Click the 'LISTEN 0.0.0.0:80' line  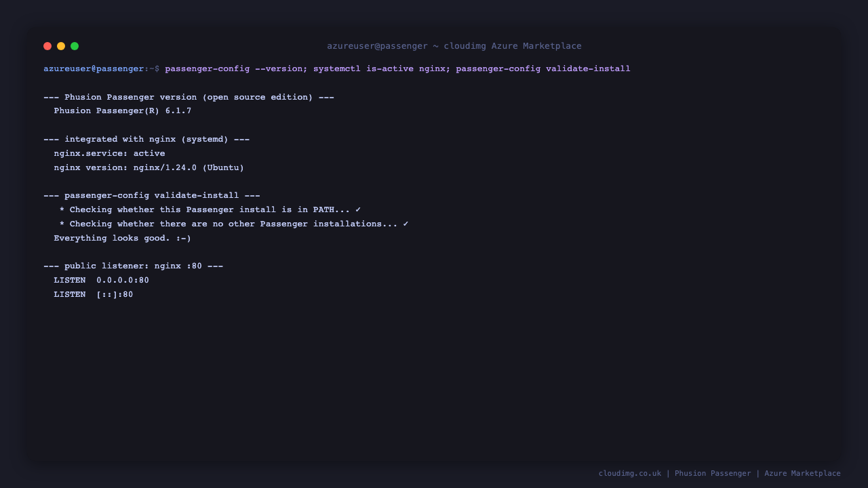point(102,280)
